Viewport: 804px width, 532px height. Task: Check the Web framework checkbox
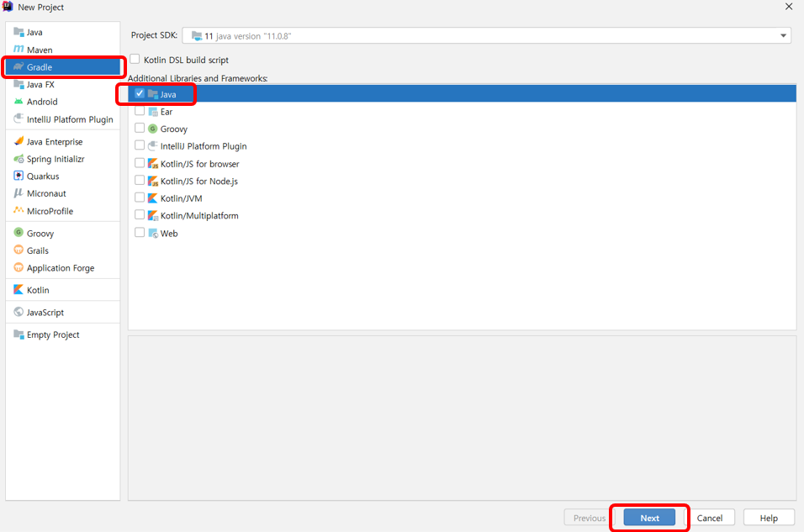tap(140, 233)
